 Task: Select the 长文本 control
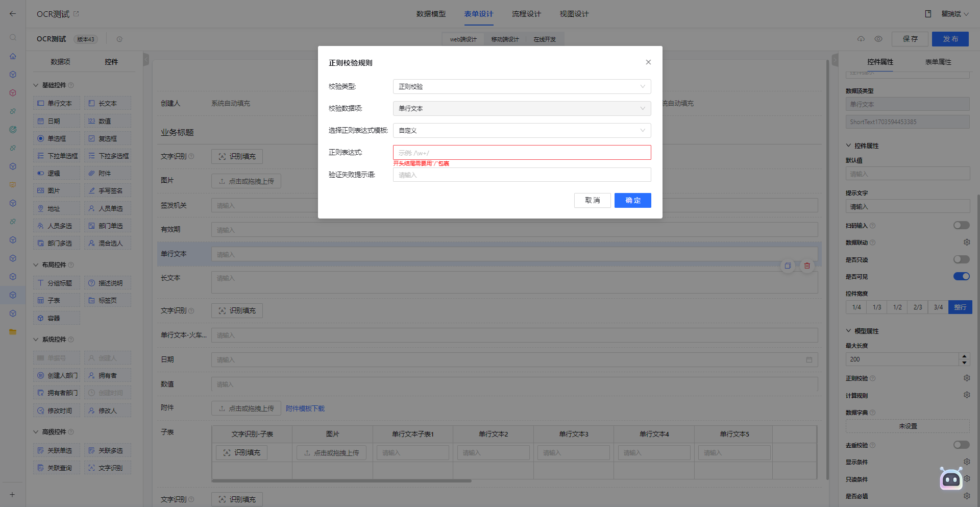click(108, 104)
